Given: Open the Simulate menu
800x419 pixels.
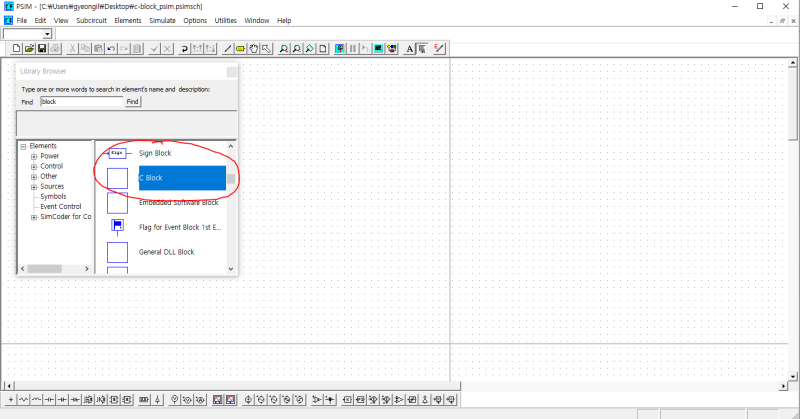Looking at the screenshot, I should point(162,20).
